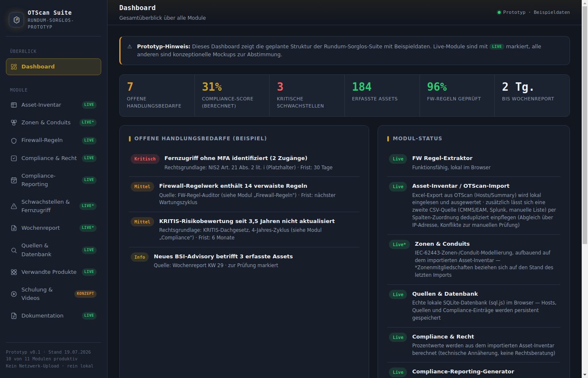Click the KONZEPT badge next to Schulung & Videos
This screenshot has width=588, height=378.
click(85, 294)
